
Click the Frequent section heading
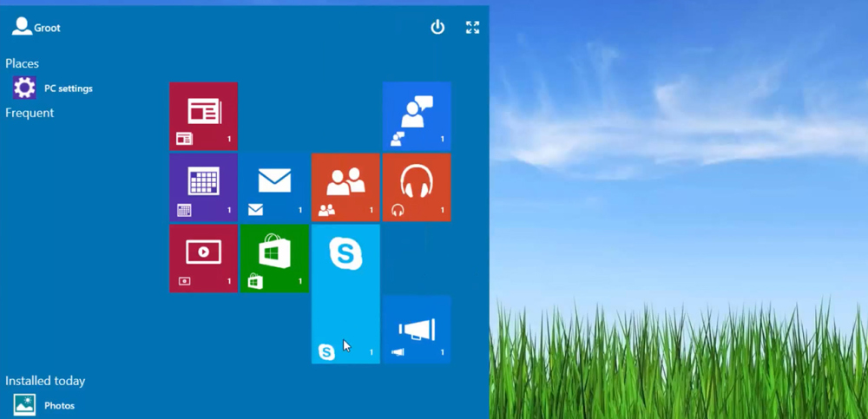pyautogui.click(x=30, y=113)
